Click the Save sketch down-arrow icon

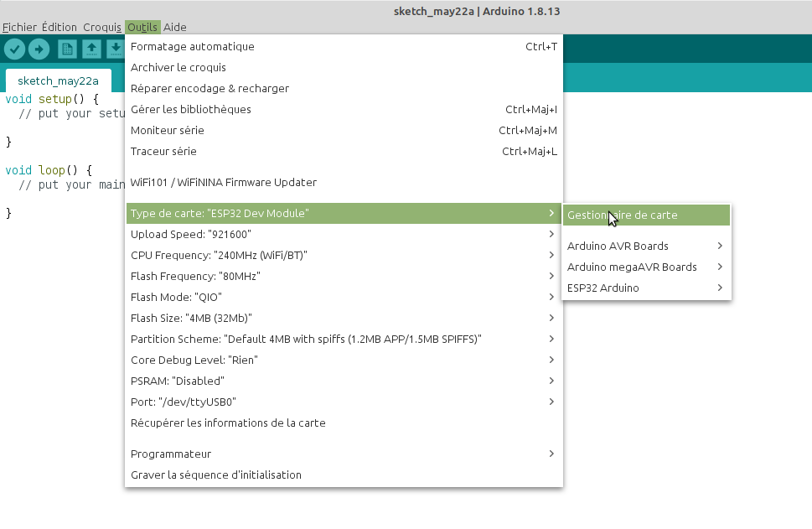point(116,49)
